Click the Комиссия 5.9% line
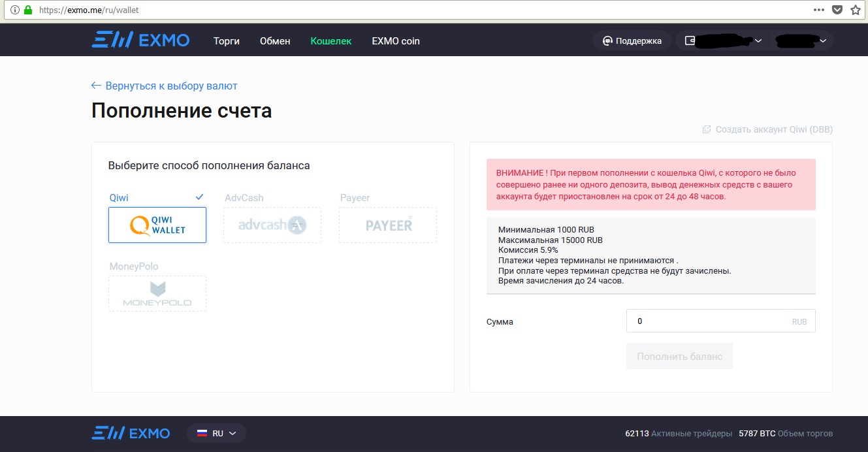Screen dimensions: 868x452 pyautogui.click(x=528, y=250)
